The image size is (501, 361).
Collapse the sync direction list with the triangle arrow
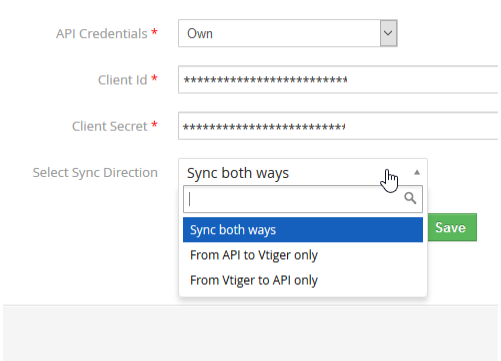click(417, 172)
